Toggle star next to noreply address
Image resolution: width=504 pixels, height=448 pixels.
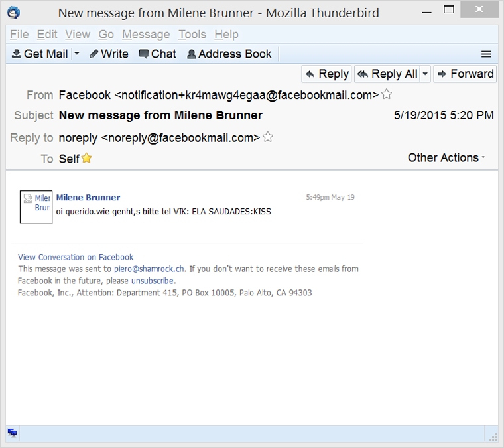(x=268, y=137)
